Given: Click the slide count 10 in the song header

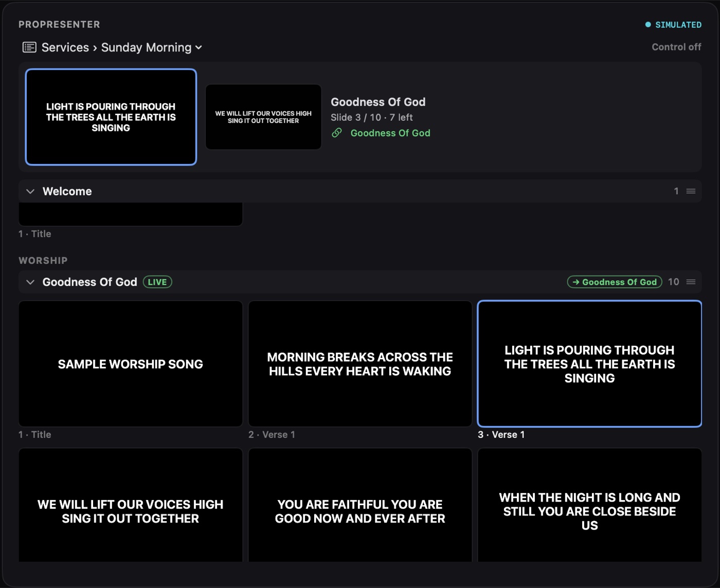Looking at the screenshot, I should 674,282.
